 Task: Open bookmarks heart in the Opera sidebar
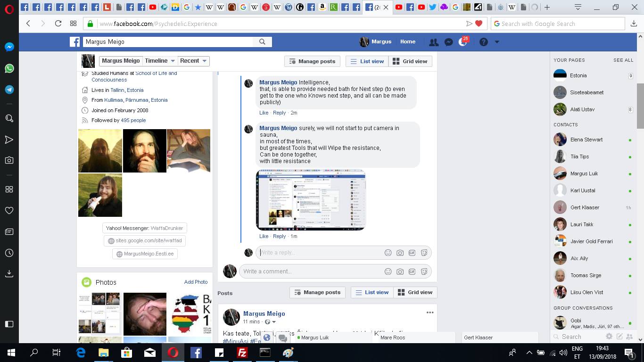click(9, 210)
